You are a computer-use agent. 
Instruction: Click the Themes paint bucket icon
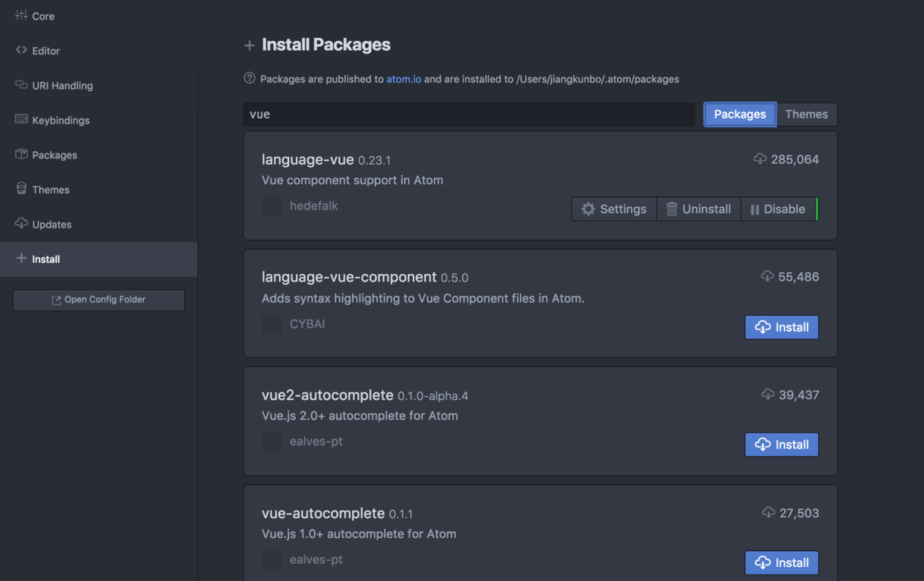tap(21, 189)
